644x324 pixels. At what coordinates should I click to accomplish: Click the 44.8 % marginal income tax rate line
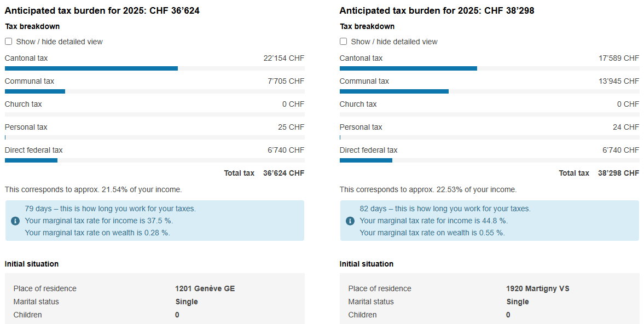(x=433, y=221)
